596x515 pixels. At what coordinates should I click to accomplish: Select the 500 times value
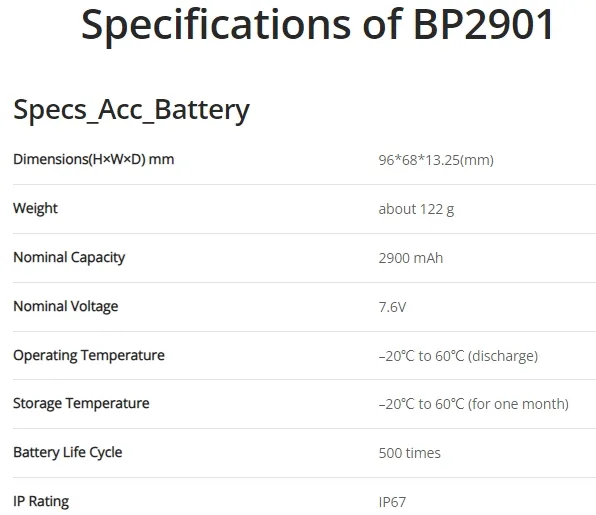409,453
